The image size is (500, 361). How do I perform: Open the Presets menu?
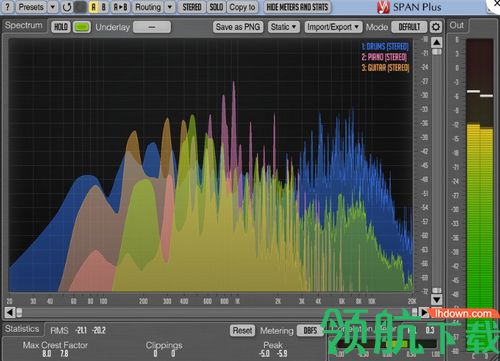coord(31,7)
